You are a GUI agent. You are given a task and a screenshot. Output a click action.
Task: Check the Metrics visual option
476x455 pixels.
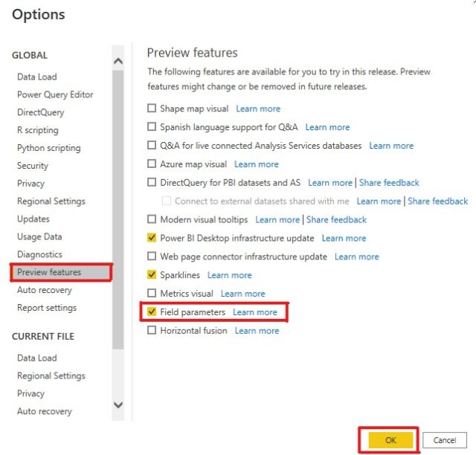click(152, 293)
